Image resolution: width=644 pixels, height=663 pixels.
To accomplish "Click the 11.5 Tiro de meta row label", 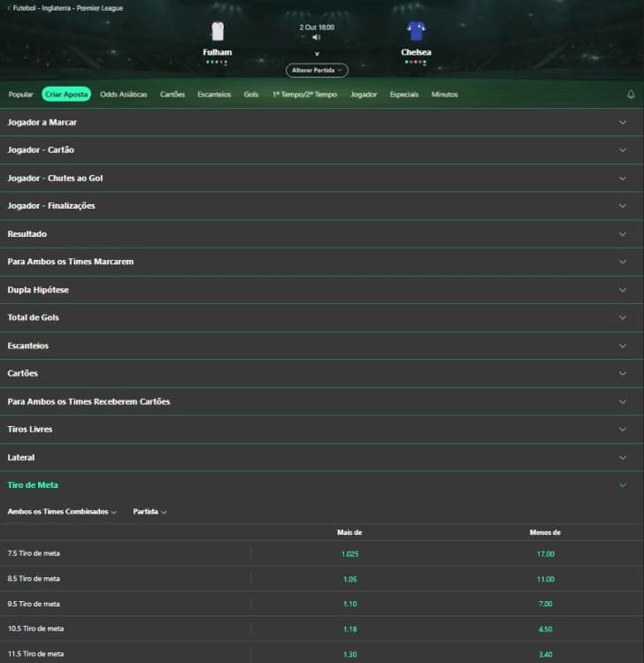I will tap(36, 653).
